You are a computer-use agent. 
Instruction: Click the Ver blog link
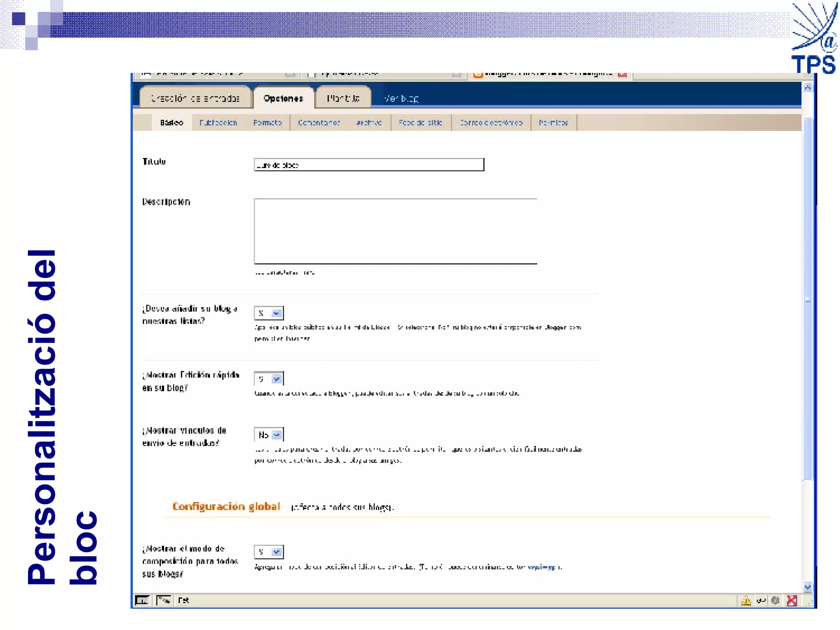click(401, 99)
